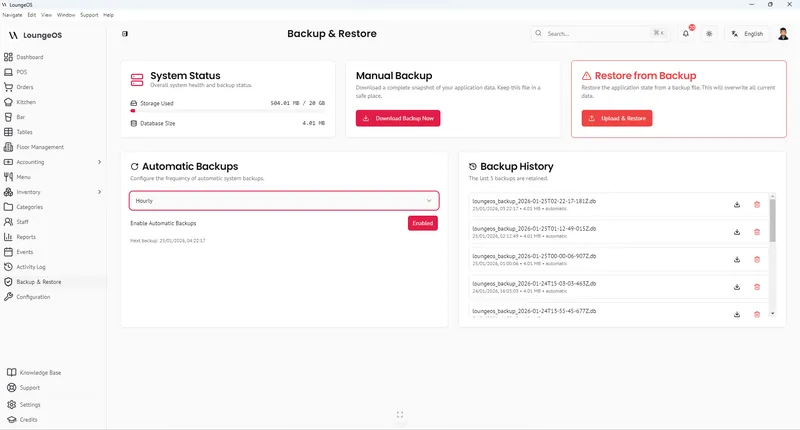Open the notifications bell icon
Viewport: 800px width, 430px height.
coord(686,34)
